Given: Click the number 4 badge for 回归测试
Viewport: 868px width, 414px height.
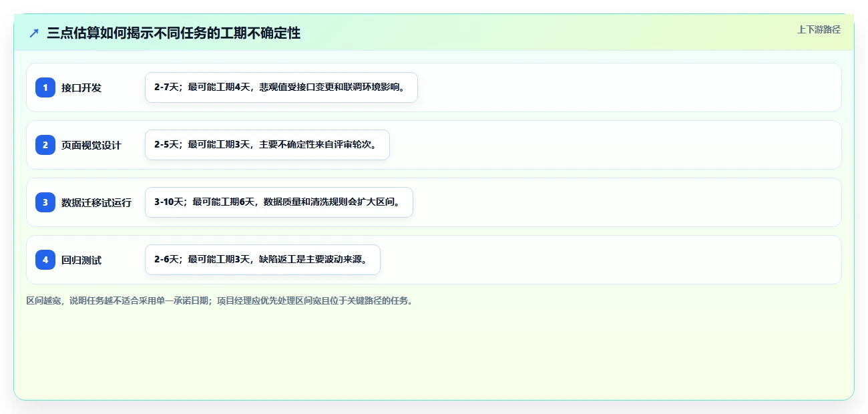Looking at the screenshot, I should 45,260.
